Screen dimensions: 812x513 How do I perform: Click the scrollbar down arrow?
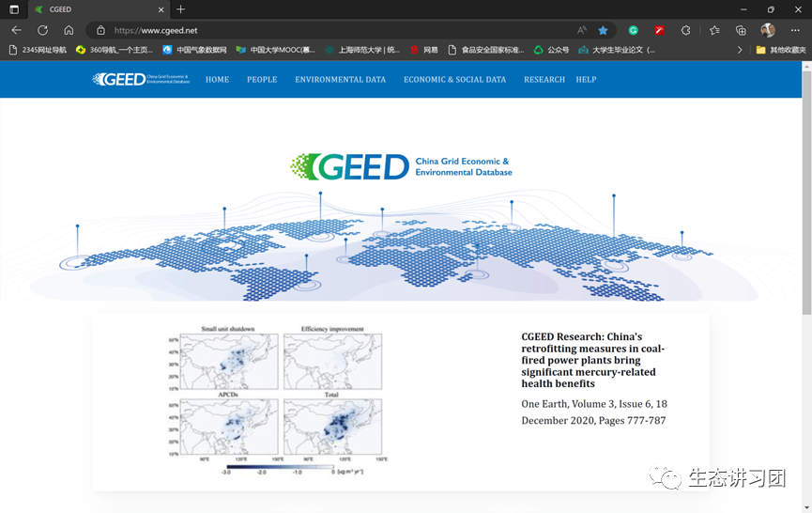[x=806, y=507]
